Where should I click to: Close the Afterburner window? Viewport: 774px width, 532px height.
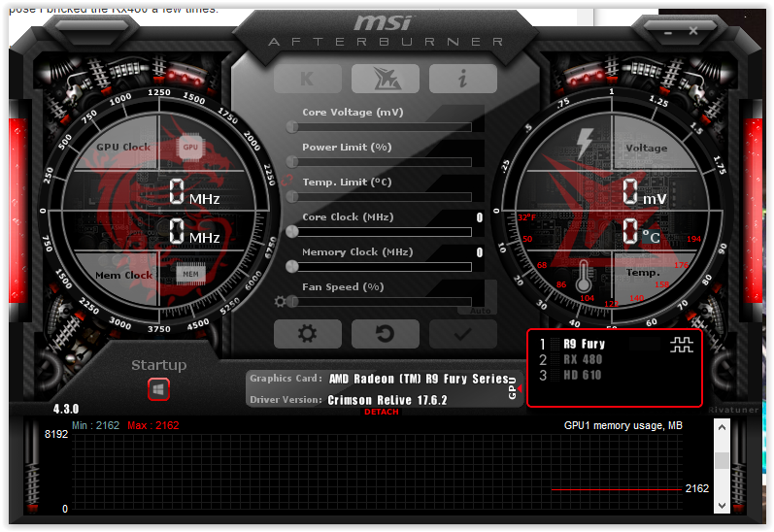pyautogui.click(x=693, y=31)
